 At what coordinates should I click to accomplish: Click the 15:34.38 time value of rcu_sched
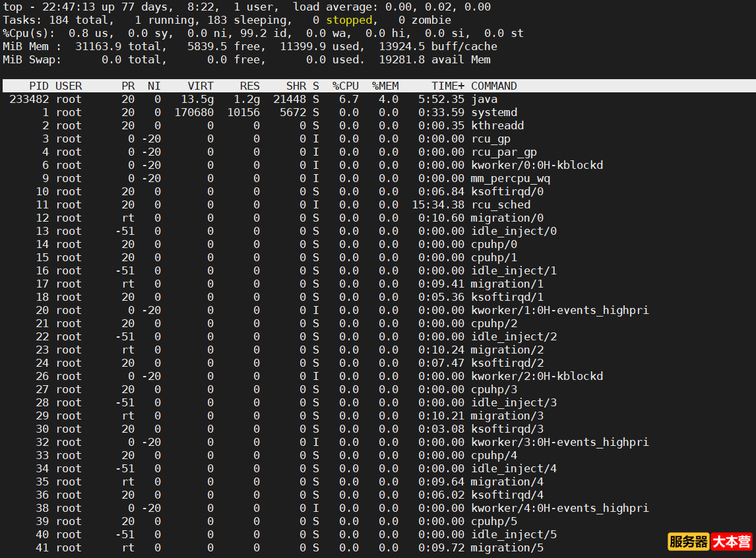click(x=438, y=204)
